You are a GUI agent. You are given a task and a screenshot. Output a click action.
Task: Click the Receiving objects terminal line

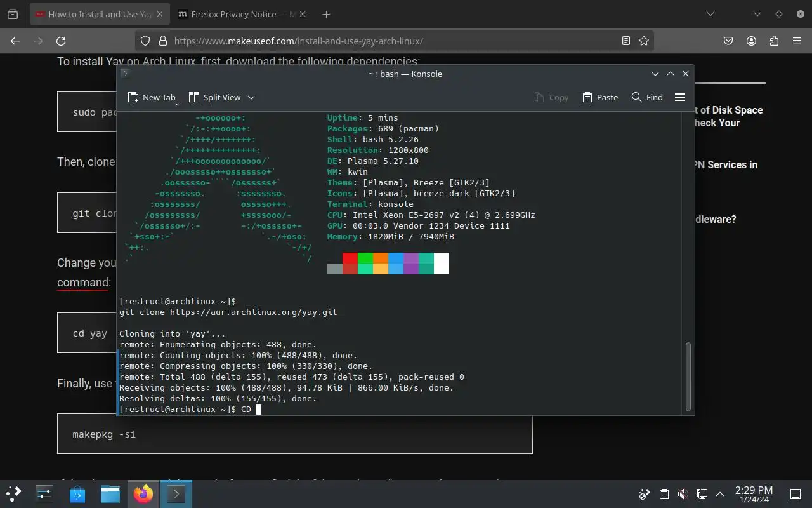pyautogui.click(x=287, y=388)
